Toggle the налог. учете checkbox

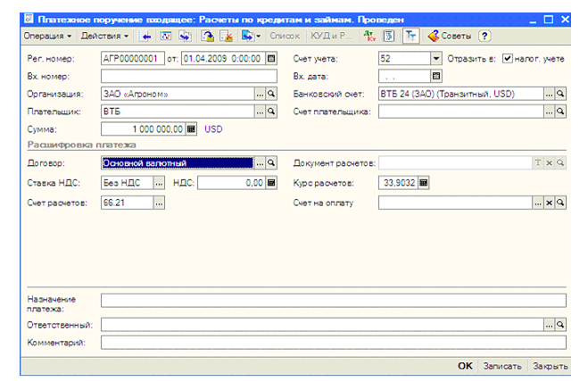508,60
